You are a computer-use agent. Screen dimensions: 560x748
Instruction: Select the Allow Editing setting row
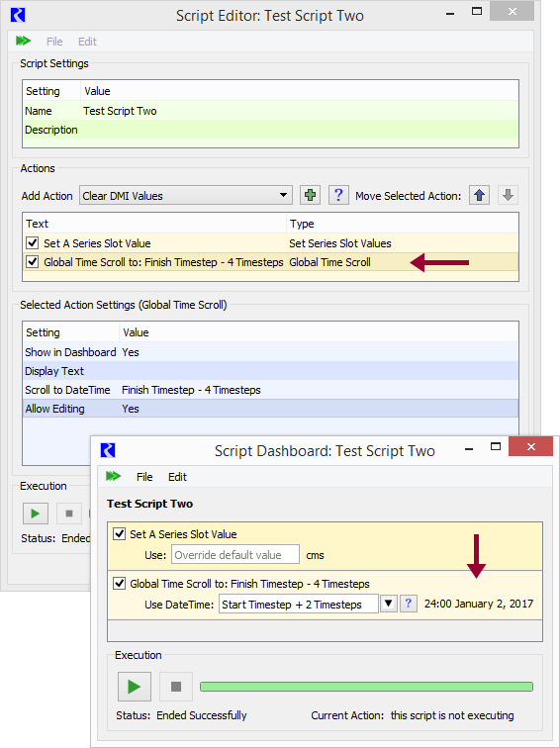[x=270, y=409]
